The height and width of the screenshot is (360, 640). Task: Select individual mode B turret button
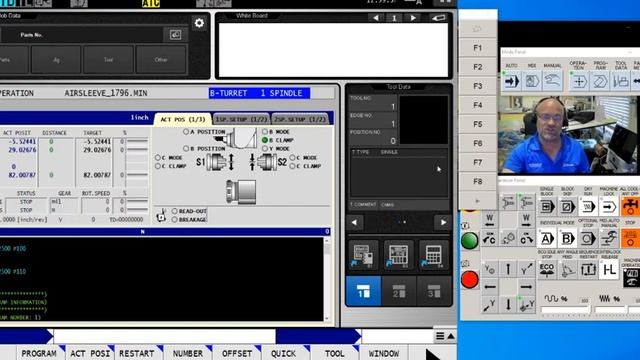[x=567, y=238]
